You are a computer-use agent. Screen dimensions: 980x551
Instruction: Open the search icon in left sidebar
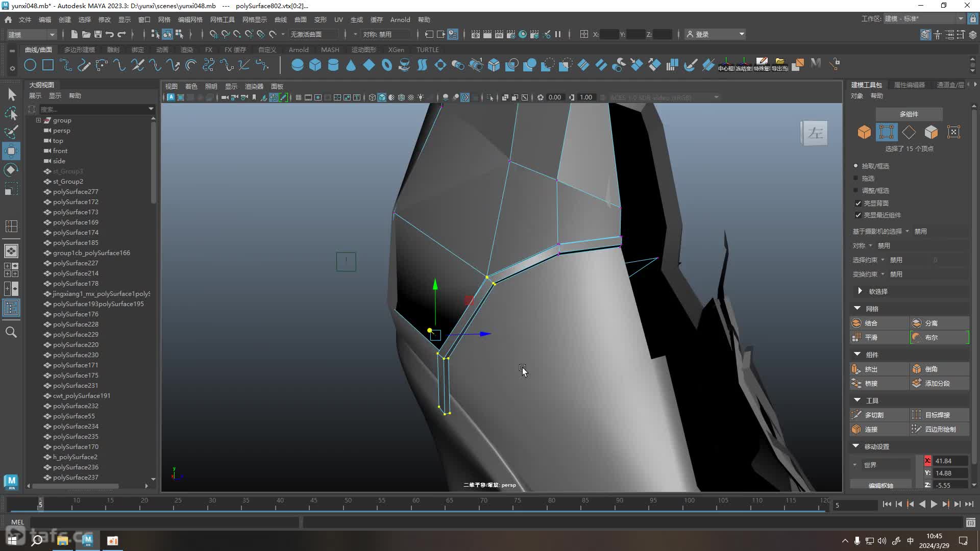11,332
